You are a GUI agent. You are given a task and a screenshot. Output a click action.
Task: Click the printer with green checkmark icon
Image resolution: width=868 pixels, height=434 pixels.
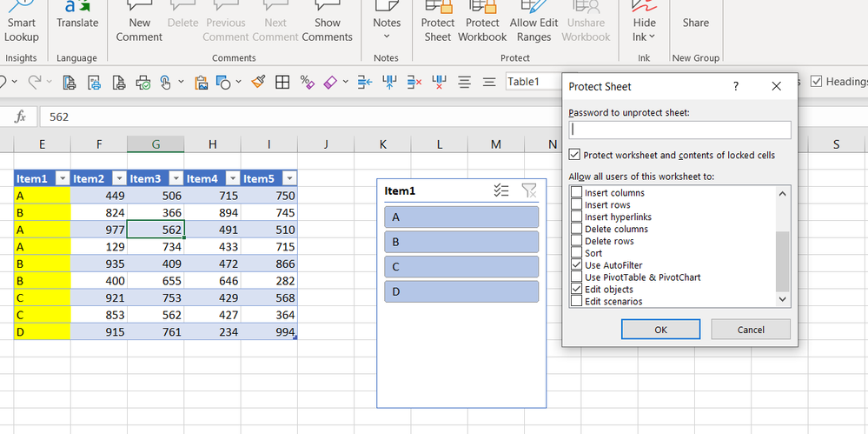(142, 83)
